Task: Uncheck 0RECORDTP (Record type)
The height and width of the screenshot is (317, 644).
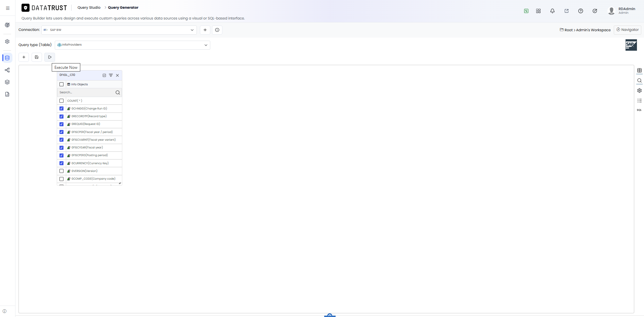Action: [61, 117]
